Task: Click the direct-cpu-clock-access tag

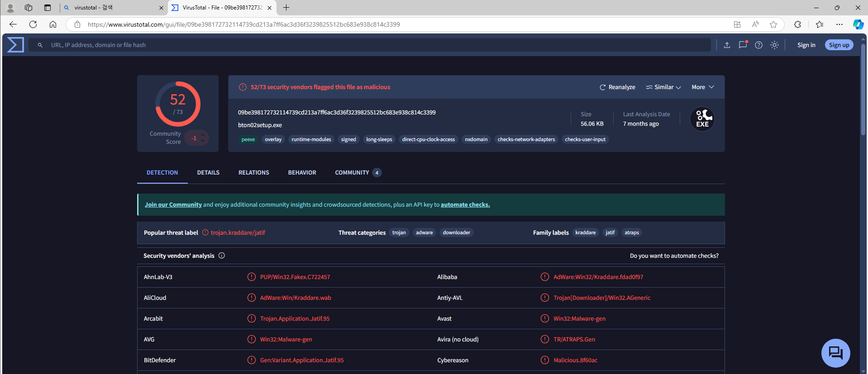Action: click(429, 139)
